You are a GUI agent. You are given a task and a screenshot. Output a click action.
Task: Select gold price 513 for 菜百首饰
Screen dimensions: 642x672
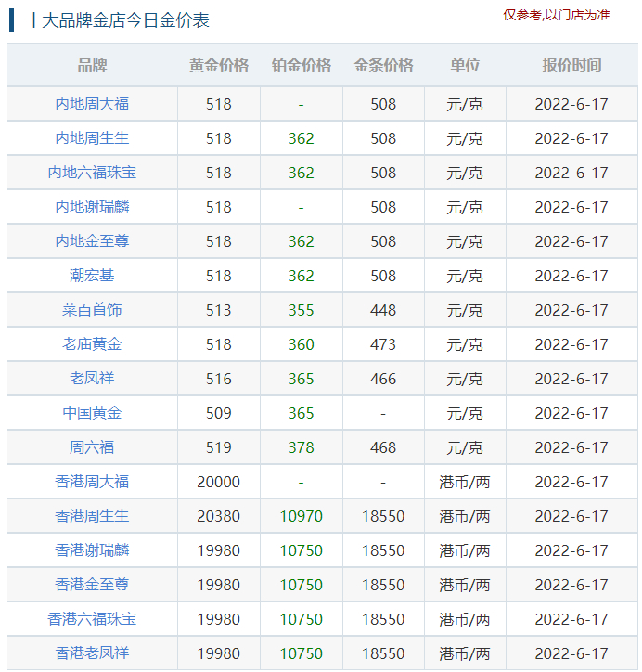218,310
